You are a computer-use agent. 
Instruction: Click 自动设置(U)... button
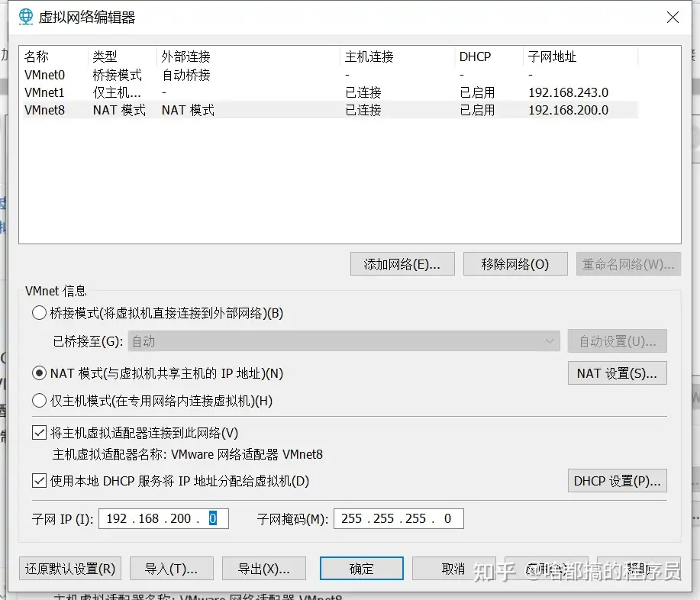coord(618,341)
